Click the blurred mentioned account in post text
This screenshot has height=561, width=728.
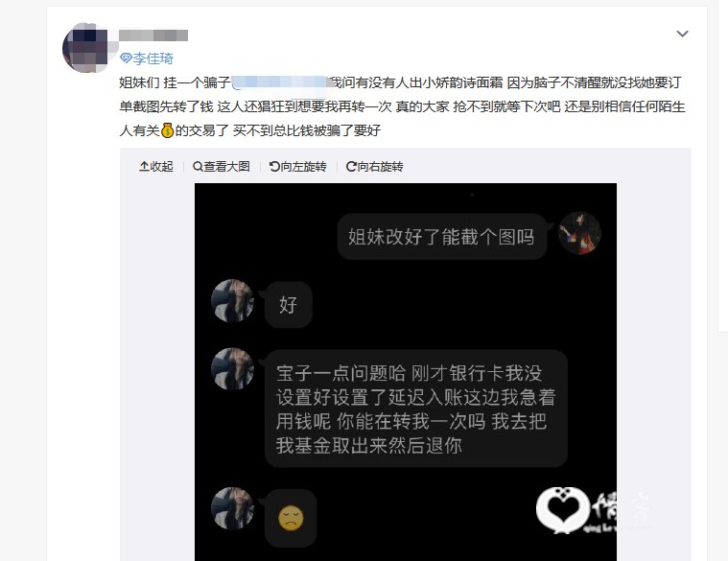point(280,82)
